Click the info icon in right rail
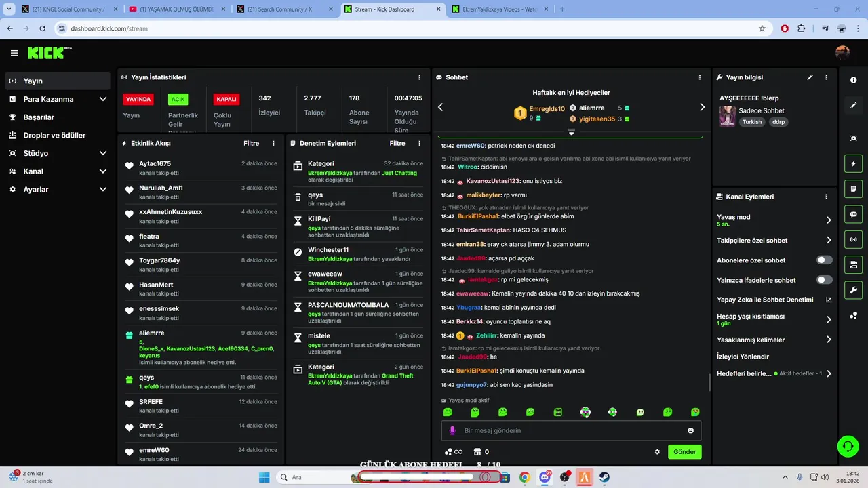The height and width of the screenshot is (488, 868). (x=853, y=80)
